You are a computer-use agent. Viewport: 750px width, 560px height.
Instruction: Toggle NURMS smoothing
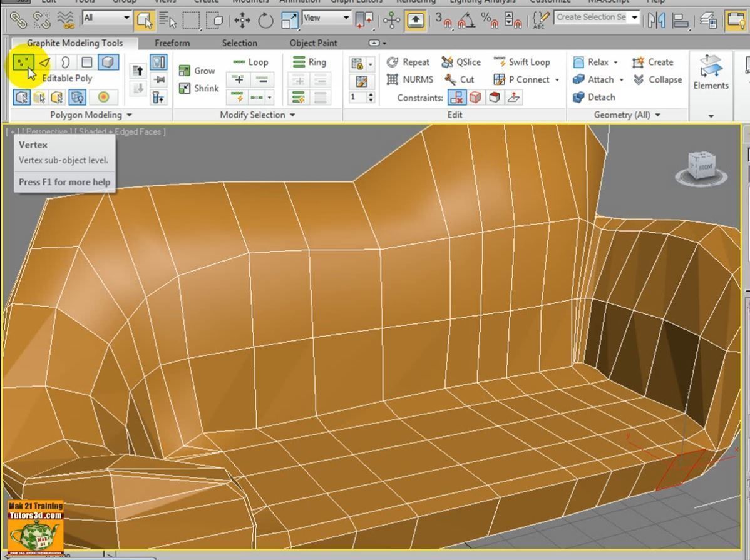[x=410, y=79]
